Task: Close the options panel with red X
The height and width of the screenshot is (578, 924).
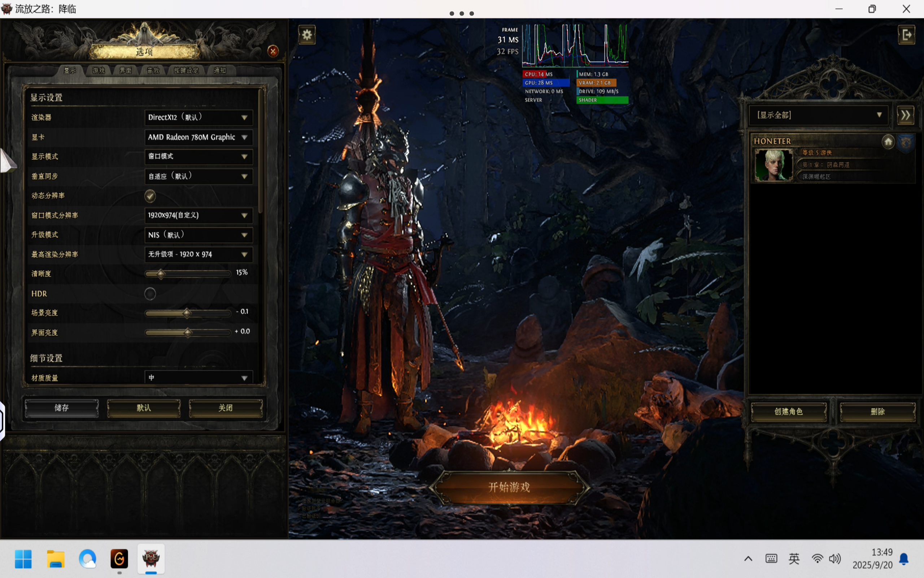Action: pos(273,51)
